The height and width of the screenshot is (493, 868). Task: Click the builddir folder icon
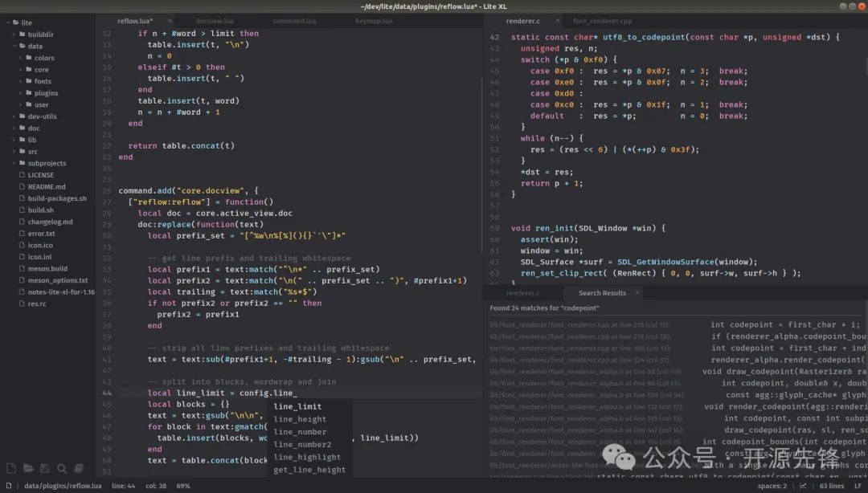pos(23,35)
